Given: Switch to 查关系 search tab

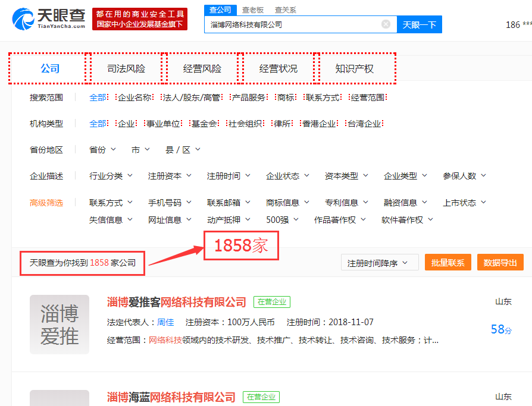Looking at the screenshot, I should (x=285, y=10).
